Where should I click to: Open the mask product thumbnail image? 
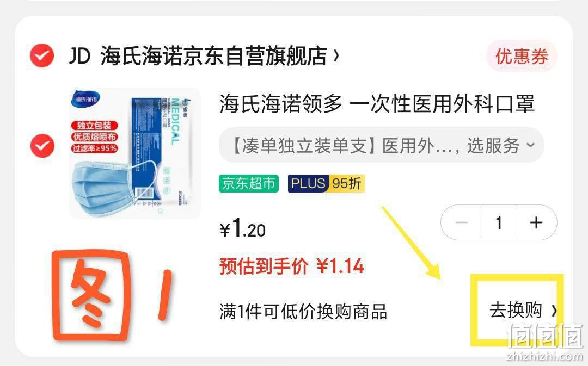click(x=135, y=153)
